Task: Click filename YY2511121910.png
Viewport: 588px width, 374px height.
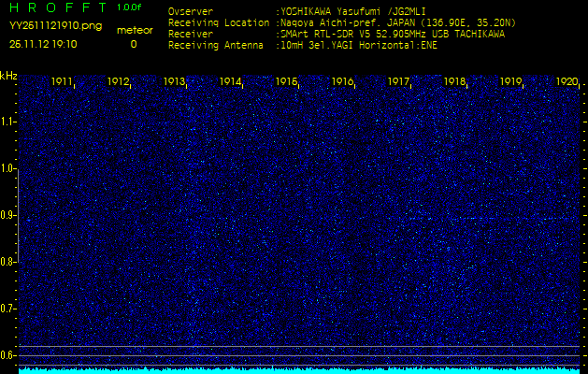Action: (x=55, y=25)
